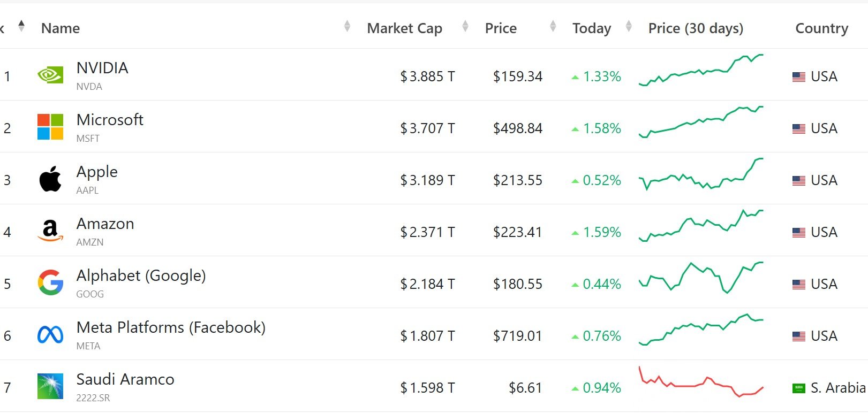Sort by the Market Cap arrows
868x413 pixels.
coord(465,26)
